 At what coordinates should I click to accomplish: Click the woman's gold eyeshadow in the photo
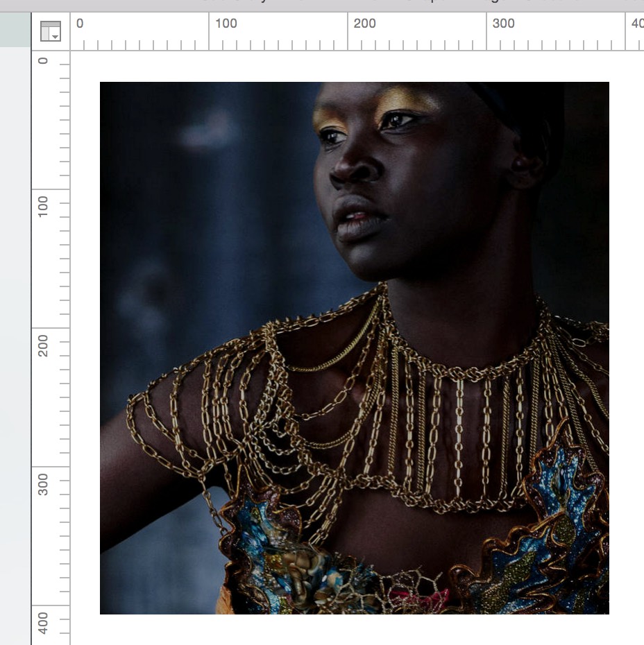[x=402, y=101]
